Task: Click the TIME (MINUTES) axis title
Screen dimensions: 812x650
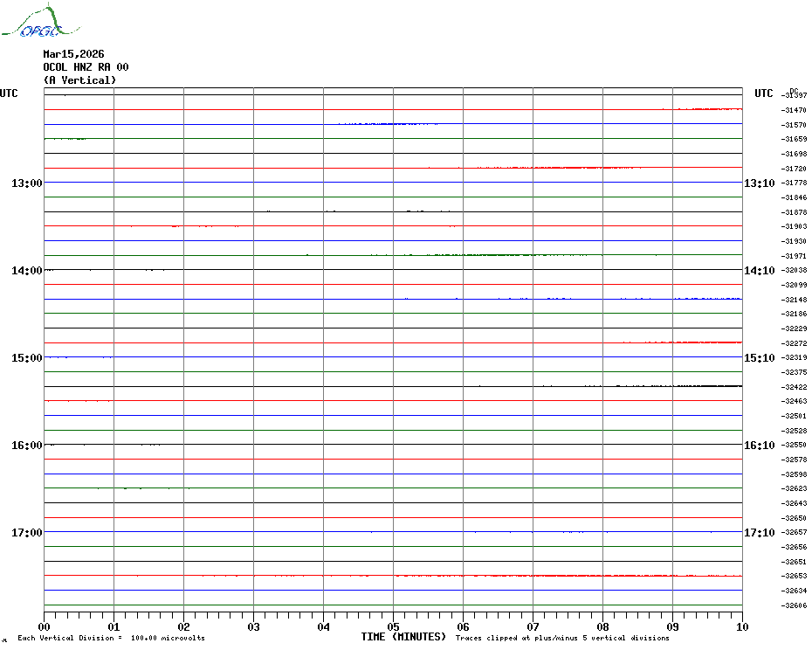Action: point(403,637)
